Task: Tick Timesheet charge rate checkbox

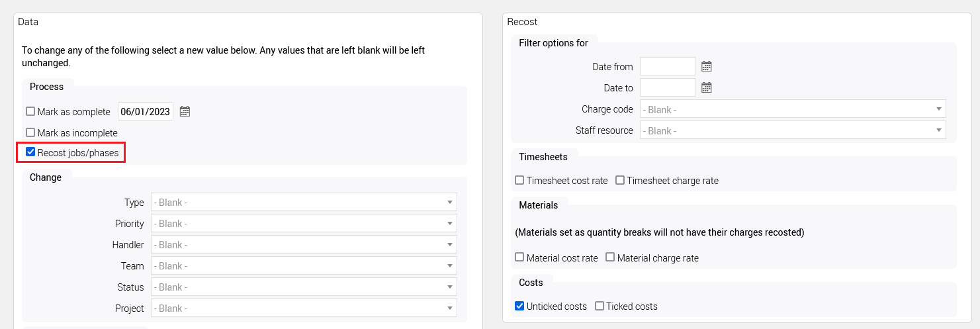Action: (620, 180)
